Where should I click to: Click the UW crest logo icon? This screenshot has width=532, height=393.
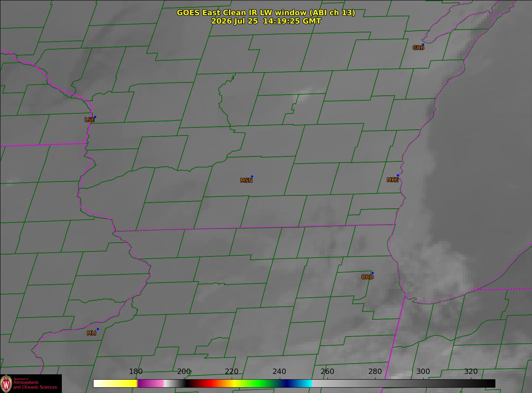pyautogui.click(x=6, y=383)
